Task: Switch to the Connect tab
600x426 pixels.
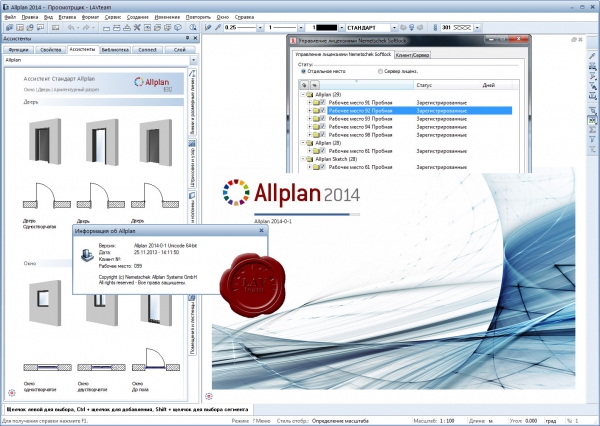Action: [147, 50]
